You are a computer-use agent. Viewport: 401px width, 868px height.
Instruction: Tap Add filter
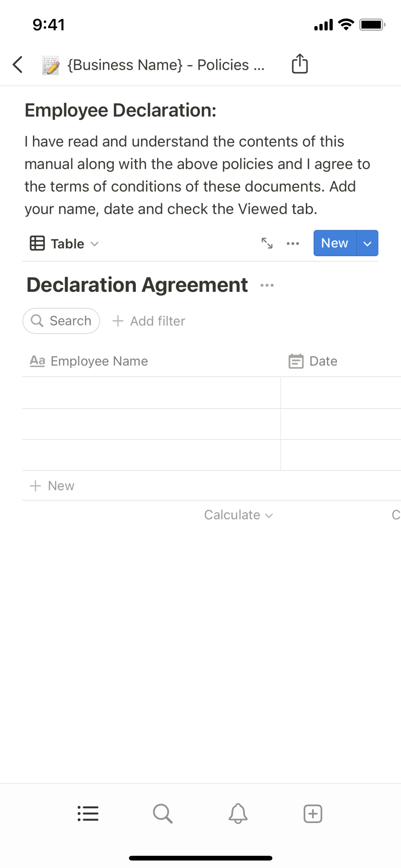click(x=149, y=321)
